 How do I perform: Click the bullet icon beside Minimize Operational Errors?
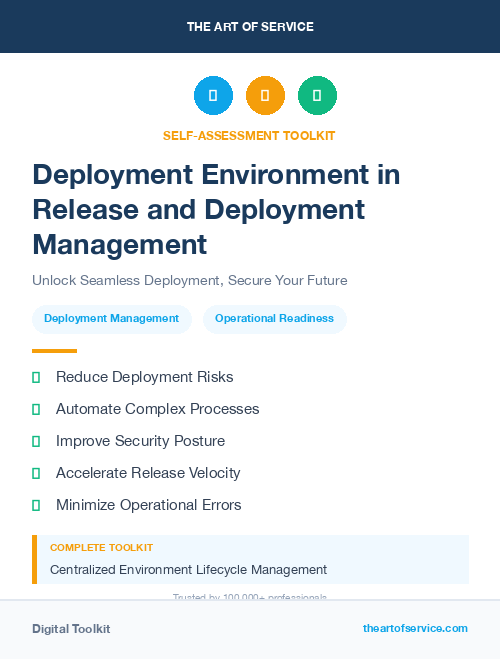pos(36,505)
